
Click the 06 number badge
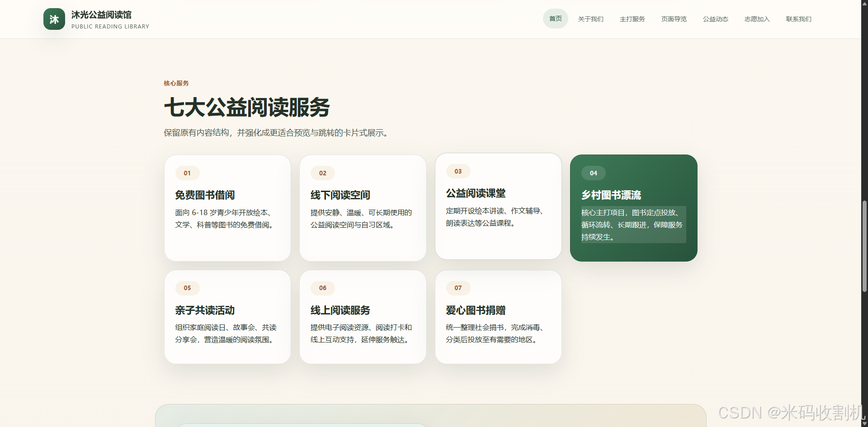[x=323, y=288]
